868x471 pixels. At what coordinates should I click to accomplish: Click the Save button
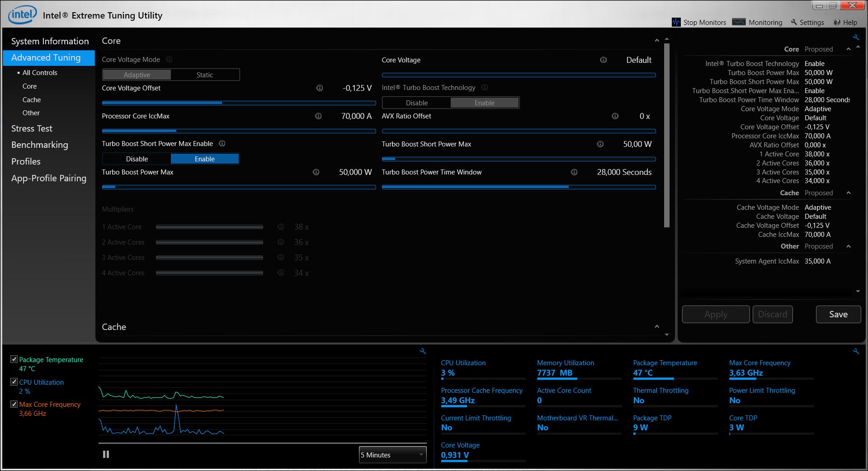coord(838,314)
